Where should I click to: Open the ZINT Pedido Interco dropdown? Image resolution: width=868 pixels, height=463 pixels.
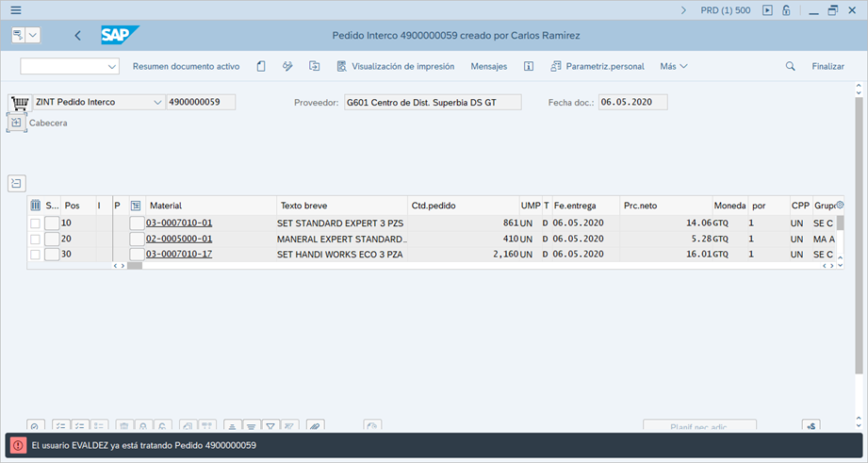click(x=156, y=102)
